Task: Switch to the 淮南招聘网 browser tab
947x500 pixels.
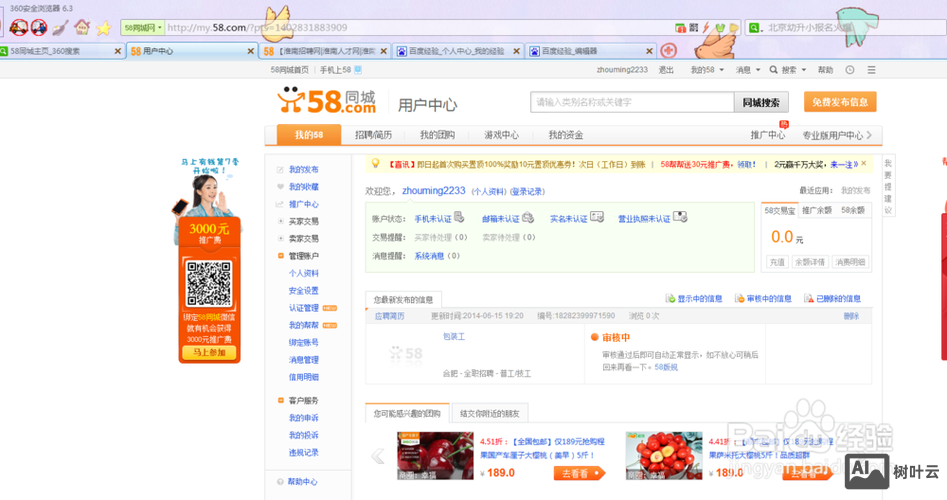Action: 324,51
